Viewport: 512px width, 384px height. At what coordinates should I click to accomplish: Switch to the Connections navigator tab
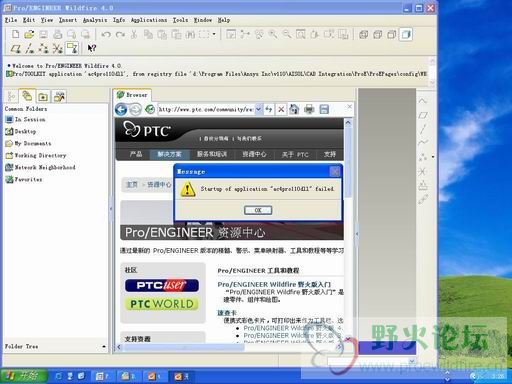(x=59, y=97)
